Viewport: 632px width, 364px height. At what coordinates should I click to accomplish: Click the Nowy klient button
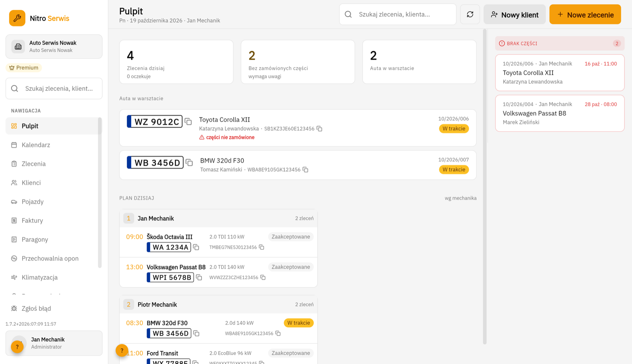[x=514, y=15]
